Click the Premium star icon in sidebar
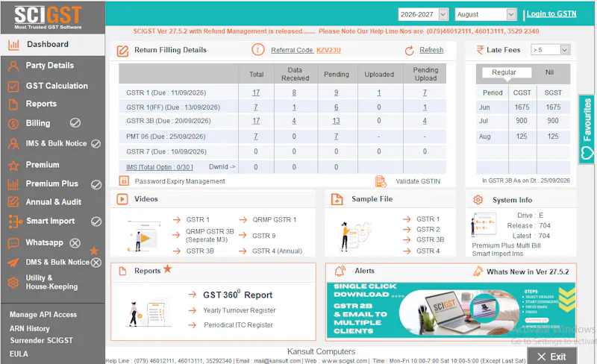This screenshot has height=364, width=597. tap(13, 166)
